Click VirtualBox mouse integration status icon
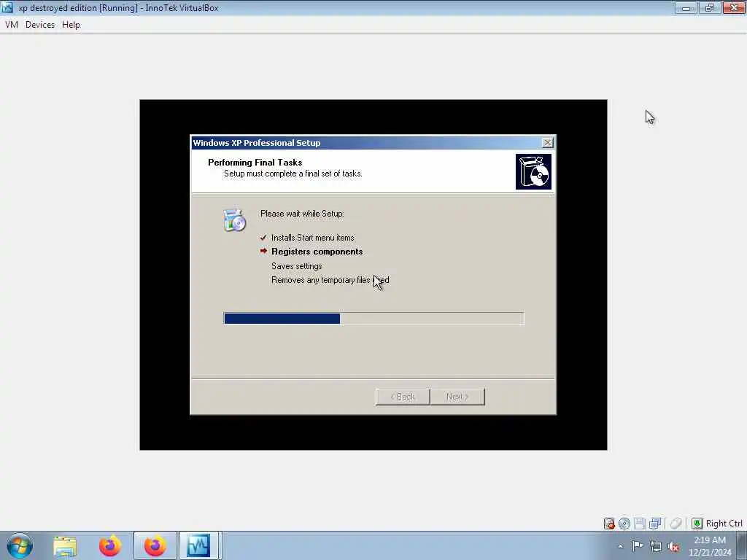 (x=676, y=524)
